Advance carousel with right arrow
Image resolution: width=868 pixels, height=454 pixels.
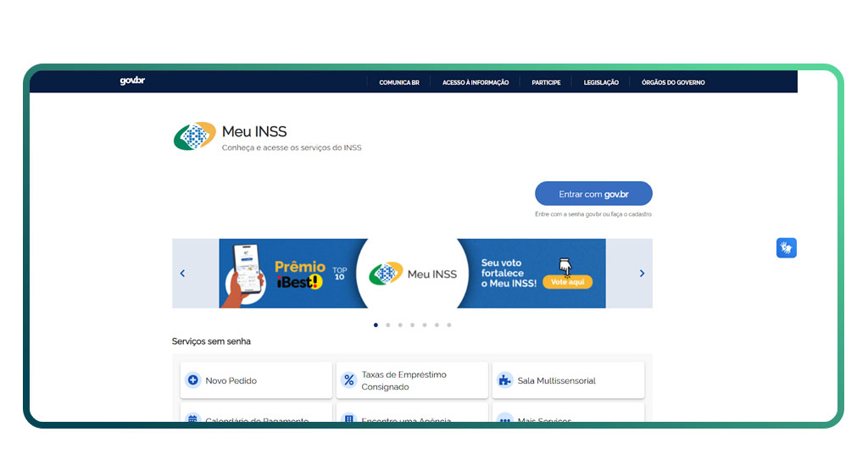(x=642, y=274)
